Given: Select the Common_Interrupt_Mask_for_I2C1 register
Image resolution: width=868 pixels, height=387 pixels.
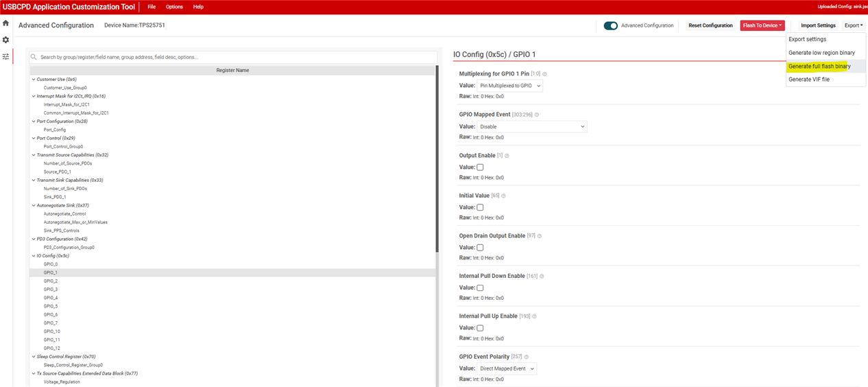Looking at the screenshot, I should 76,113.
